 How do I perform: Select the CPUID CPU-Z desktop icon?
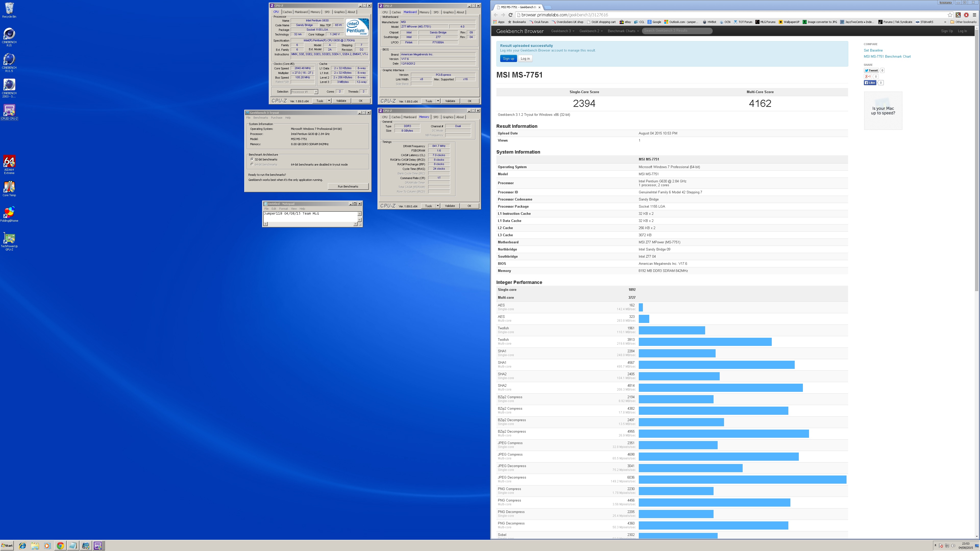pos(9,112)
